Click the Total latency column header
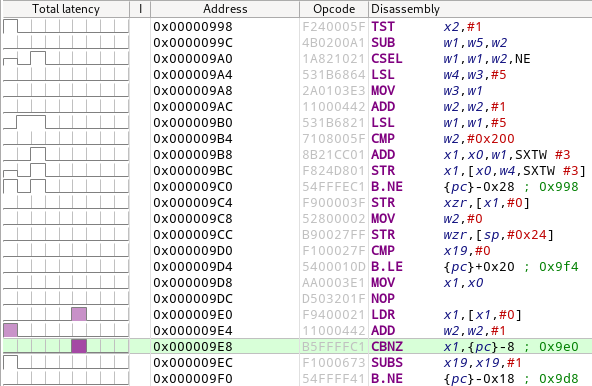Image resolution: width=592 pixels, height=386 pixels. pyautogui.click(x=66, y=9)
